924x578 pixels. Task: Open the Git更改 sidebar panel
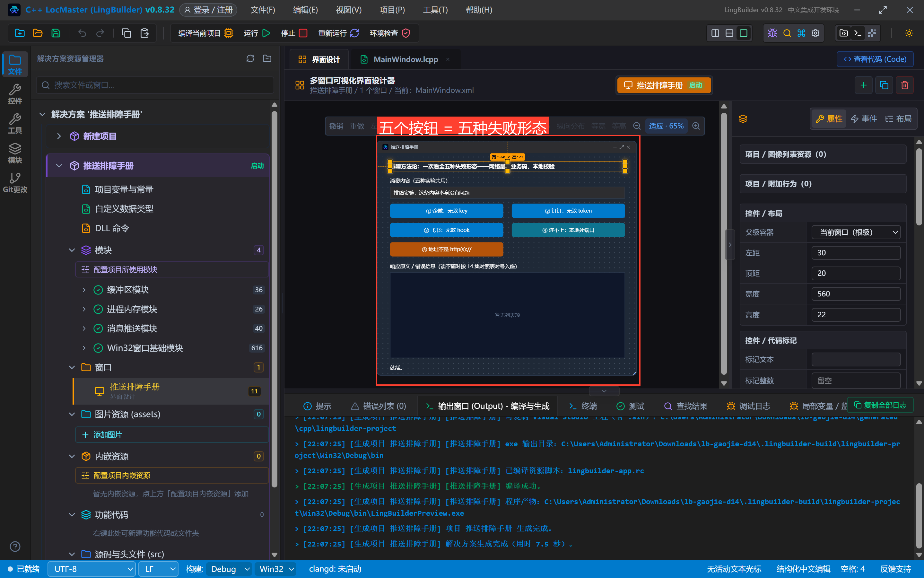[x=15, y=182]
